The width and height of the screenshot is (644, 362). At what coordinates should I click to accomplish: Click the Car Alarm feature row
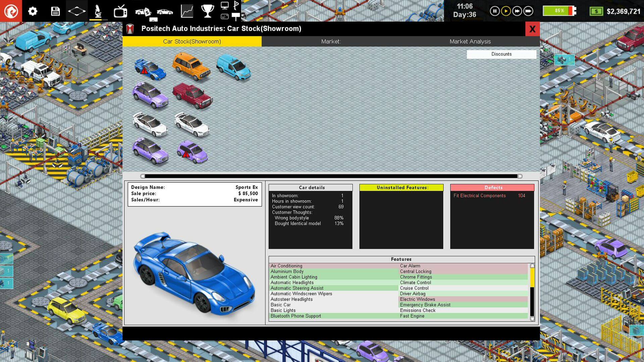point(463,266)
